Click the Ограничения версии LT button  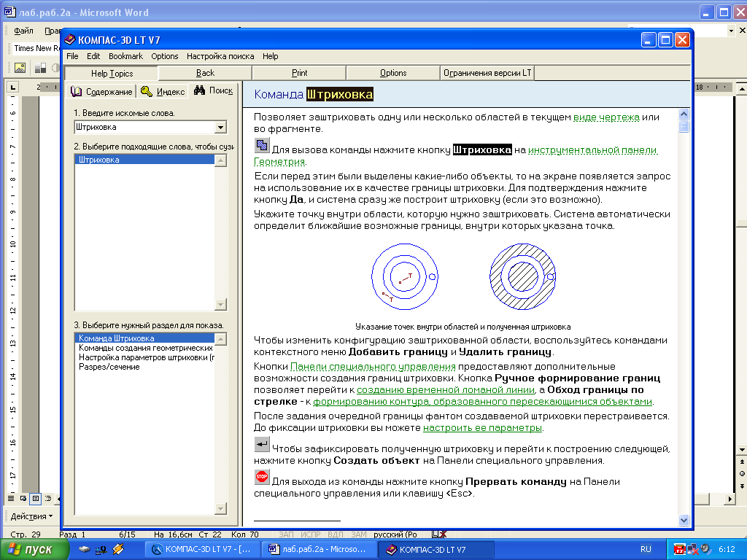click(487, 73)
